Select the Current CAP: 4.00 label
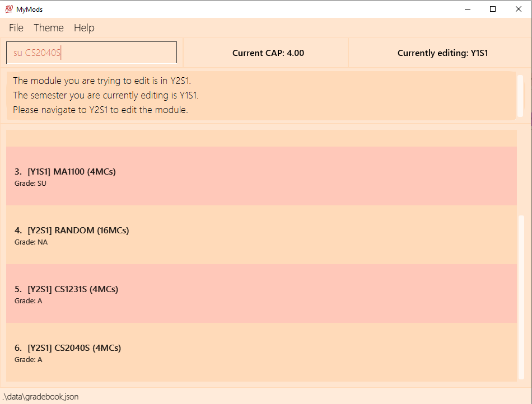 [x=268, y=53]
